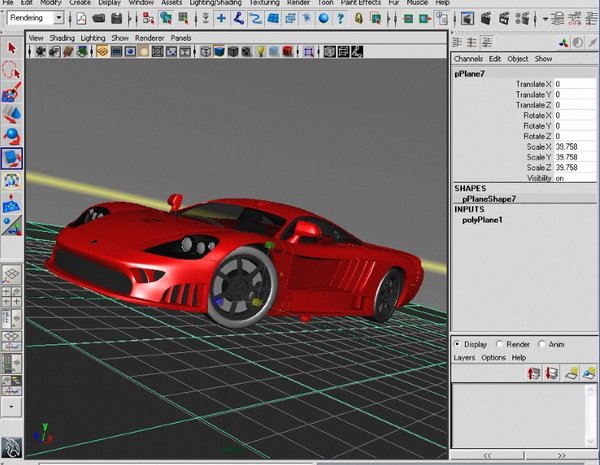
Task: Select the Display radio button
Action: [x=458, y=344]
